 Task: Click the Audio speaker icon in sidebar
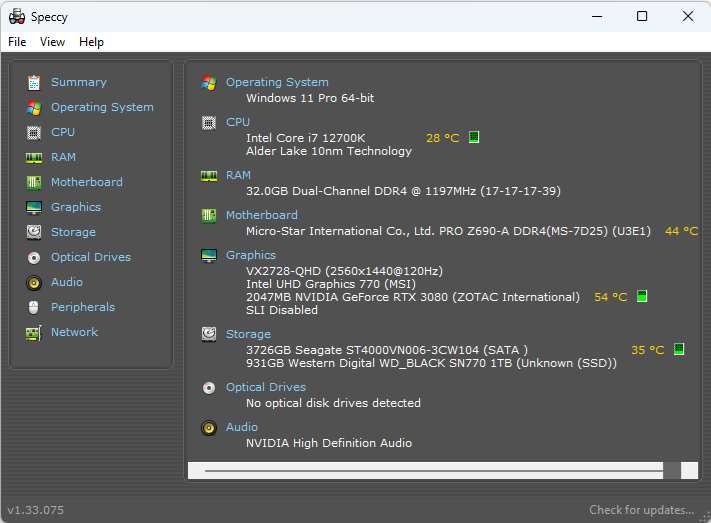(34, 283)
